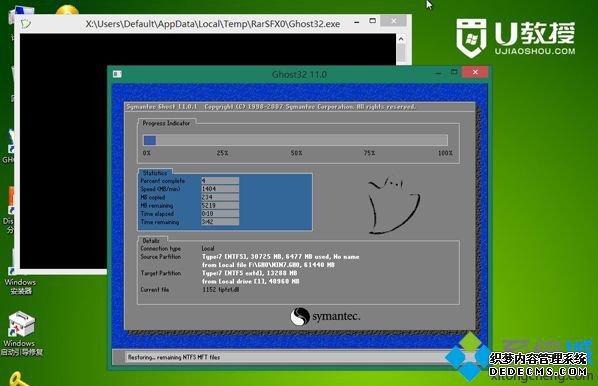Viewport: 598px width, 386px height.
Task: Click the Ghost32 11.0 title bar
Action: point(299,74)
